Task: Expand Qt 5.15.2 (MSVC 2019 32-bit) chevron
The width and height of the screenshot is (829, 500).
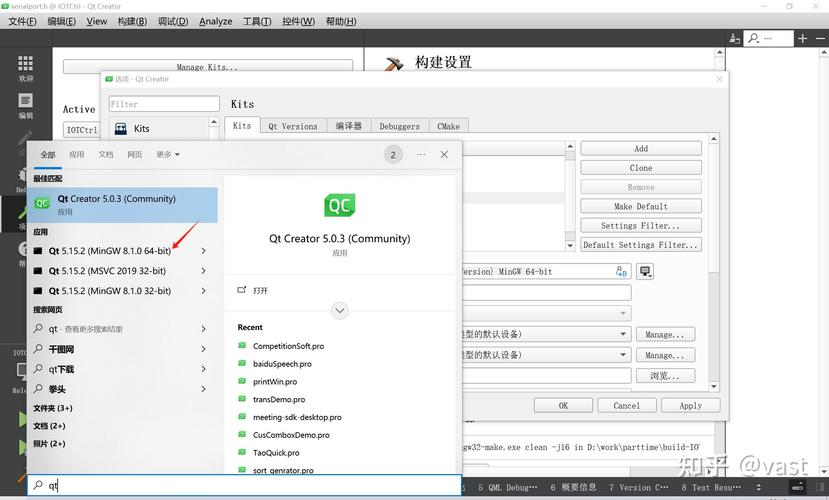Action: [204, 271]
